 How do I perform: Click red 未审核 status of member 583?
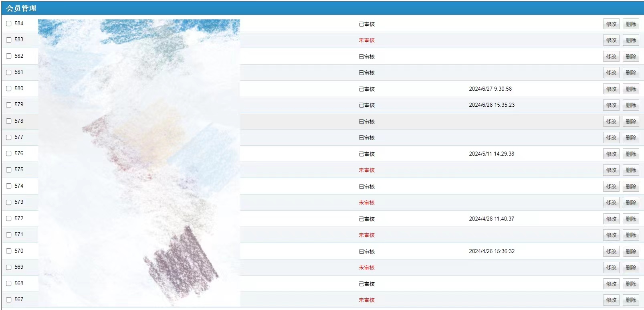366,40
